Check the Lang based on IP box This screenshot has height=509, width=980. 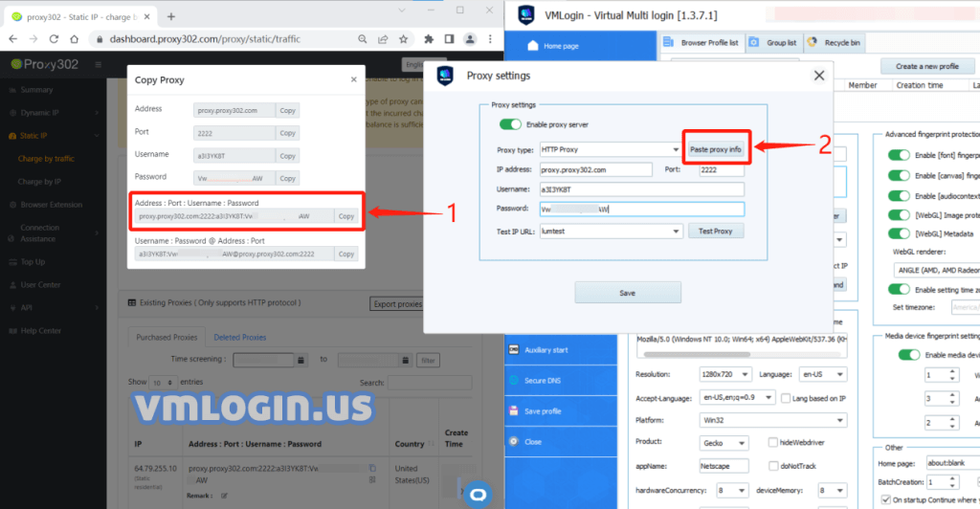pos(786,398)
